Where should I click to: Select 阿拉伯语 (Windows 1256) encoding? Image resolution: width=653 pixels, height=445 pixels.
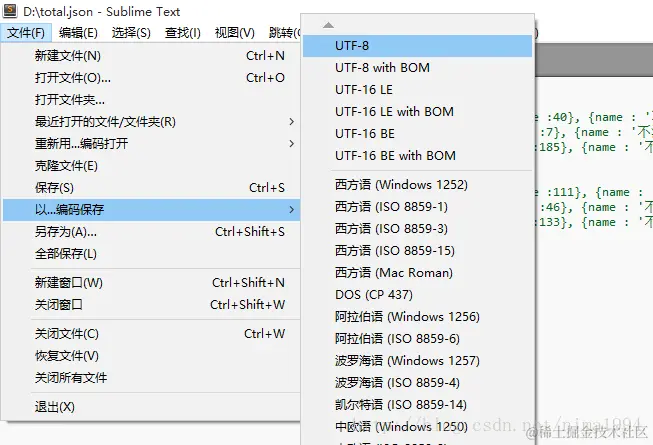417,317
